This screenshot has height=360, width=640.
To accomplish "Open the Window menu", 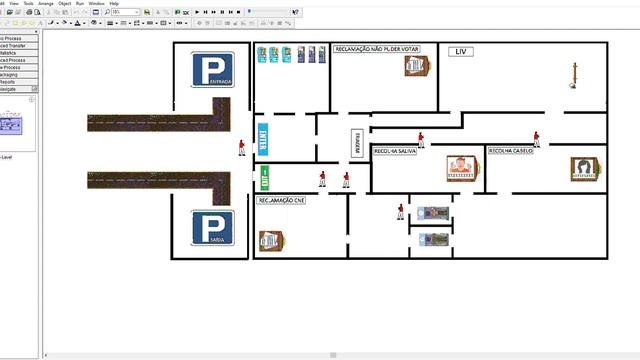I will [96, 3].
